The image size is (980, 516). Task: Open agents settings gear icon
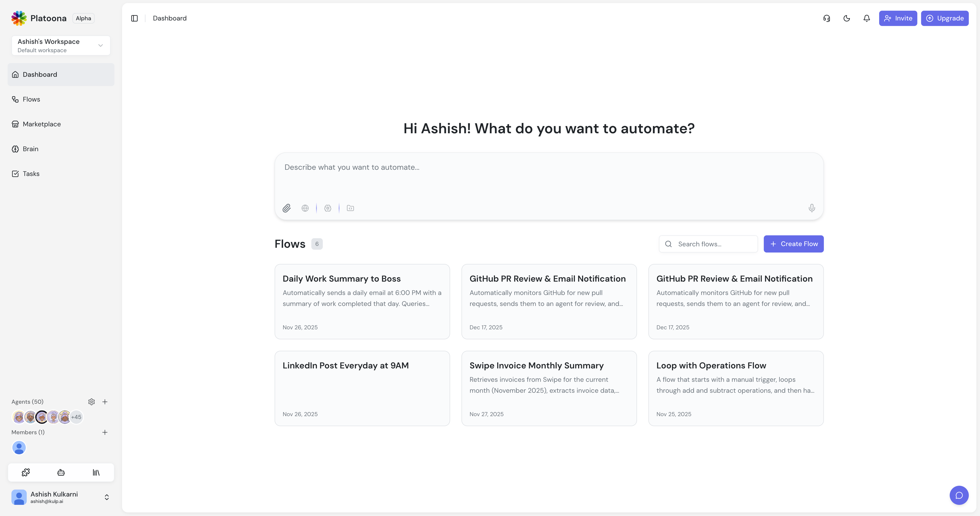91,402
